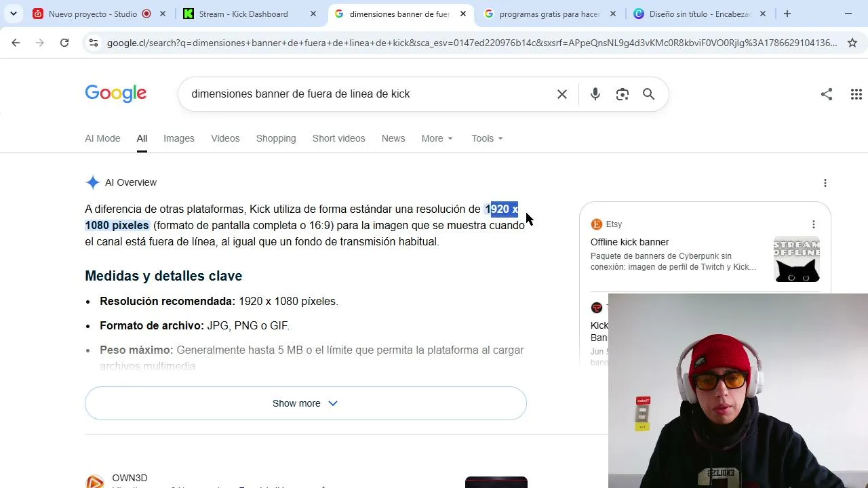View site information icon in address bar
The height and width of the screenshot is (488, 868).
point(94,43)
